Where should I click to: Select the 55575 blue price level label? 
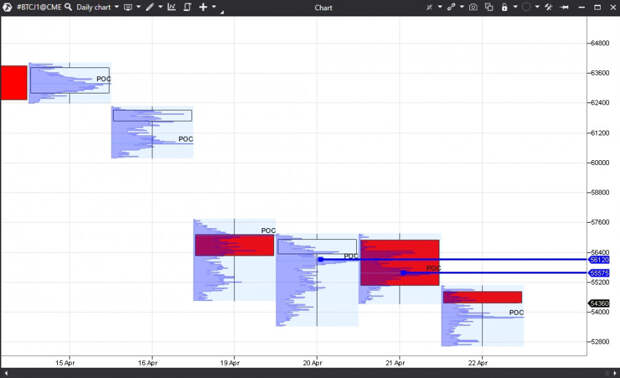[x=599, y=273]
